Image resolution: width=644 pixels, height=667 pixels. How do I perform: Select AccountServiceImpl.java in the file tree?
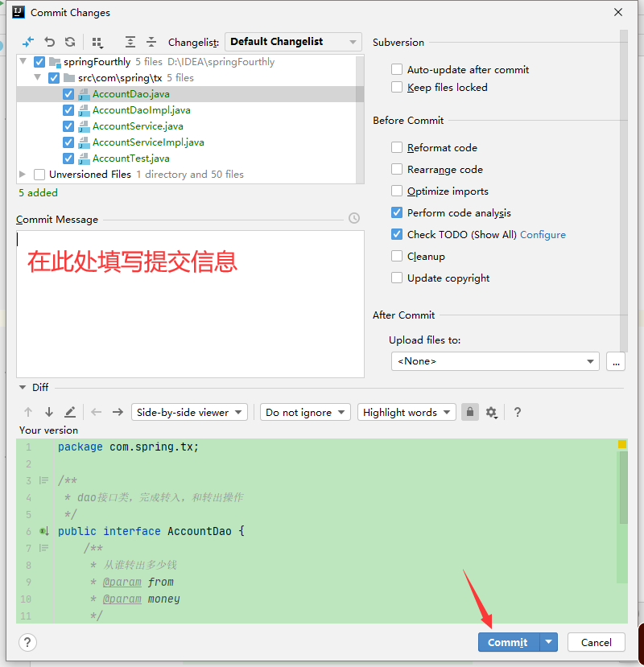(148, 142)
